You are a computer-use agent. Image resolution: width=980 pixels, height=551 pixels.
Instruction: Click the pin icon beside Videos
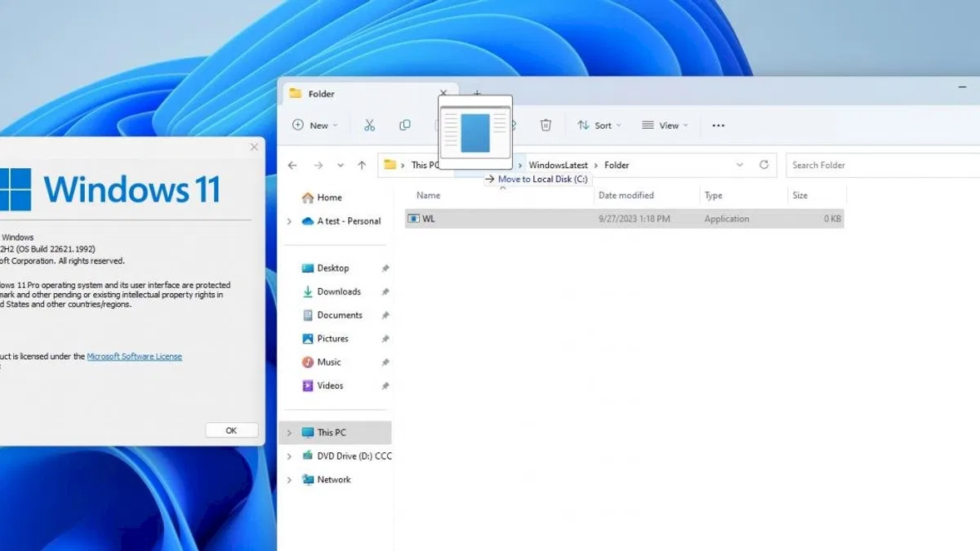385,386
